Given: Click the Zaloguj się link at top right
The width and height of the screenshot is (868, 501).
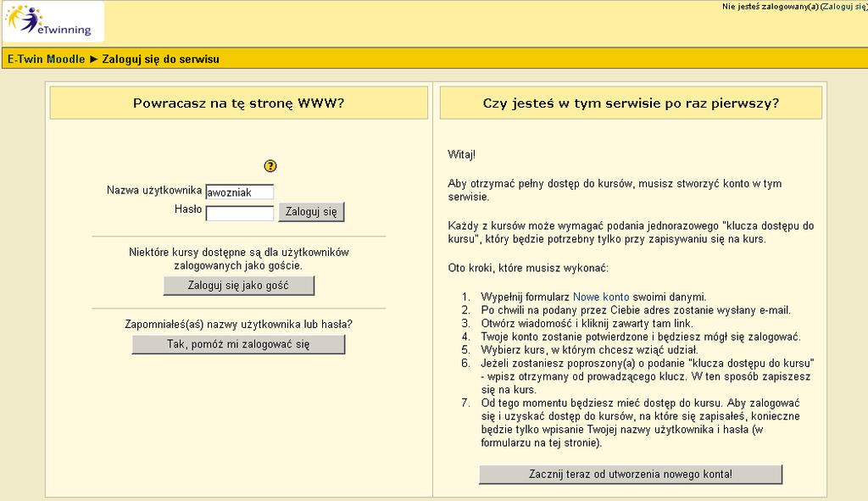Looking at the screenshot, I should coord(843,7).
